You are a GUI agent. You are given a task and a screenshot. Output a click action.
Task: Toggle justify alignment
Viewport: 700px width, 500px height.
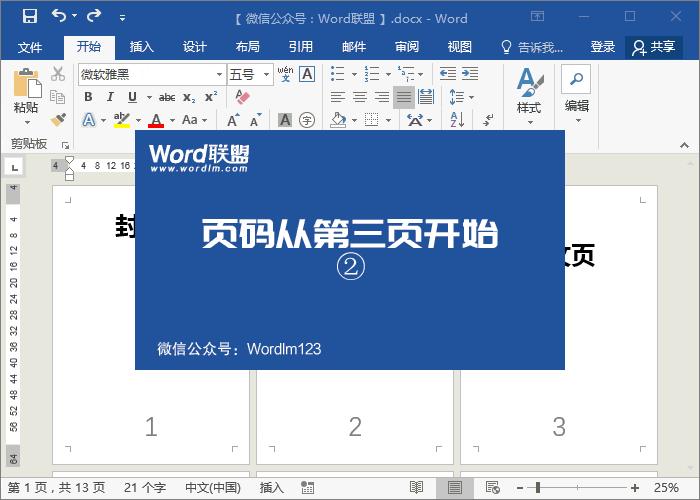coord(404,97)
